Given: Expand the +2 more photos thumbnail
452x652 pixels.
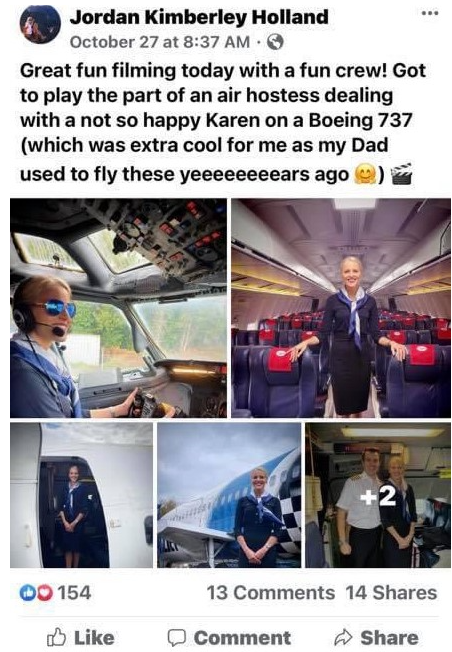Looking at the screenshot, I should (x=378, y=495).
